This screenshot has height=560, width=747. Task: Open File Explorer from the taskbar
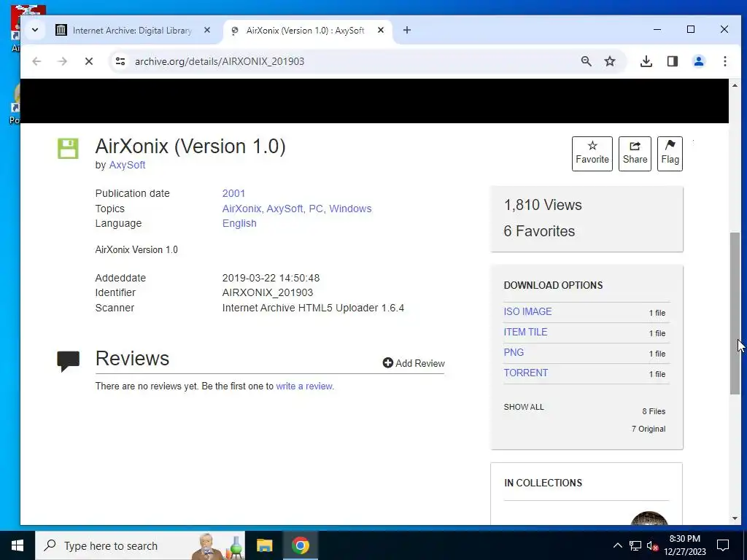[264, 545]
